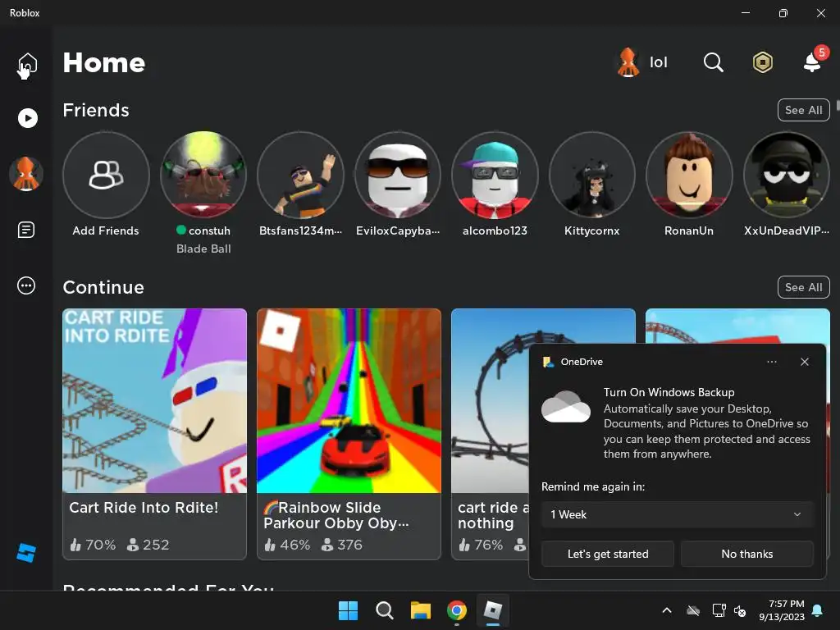Open the Windows Start button

pyautogui.click(x=348, y=610)
